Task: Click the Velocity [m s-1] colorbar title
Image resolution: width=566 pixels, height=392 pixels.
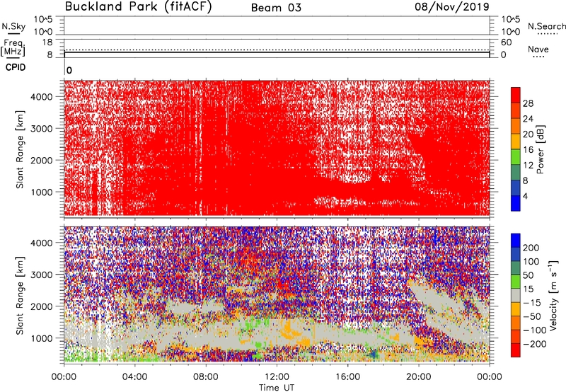Action: (553, 296)
